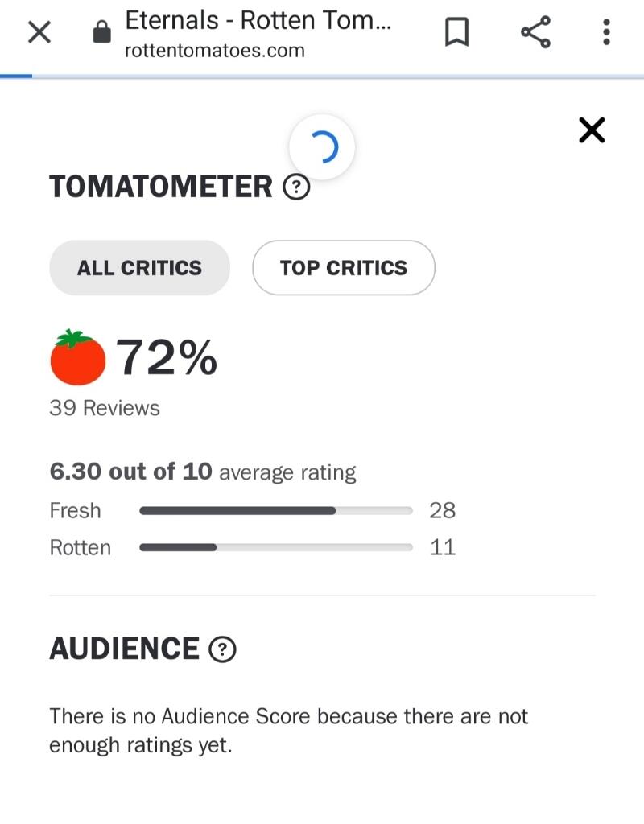Click the Fresh count 28
The image size is (644, 824).
(443, 511)
